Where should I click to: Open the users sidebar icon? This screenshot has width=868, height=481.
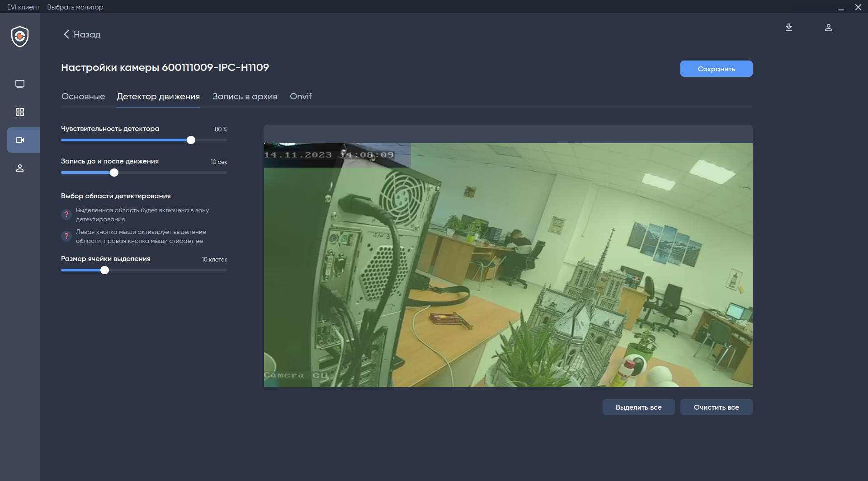[x=20, y=168]
